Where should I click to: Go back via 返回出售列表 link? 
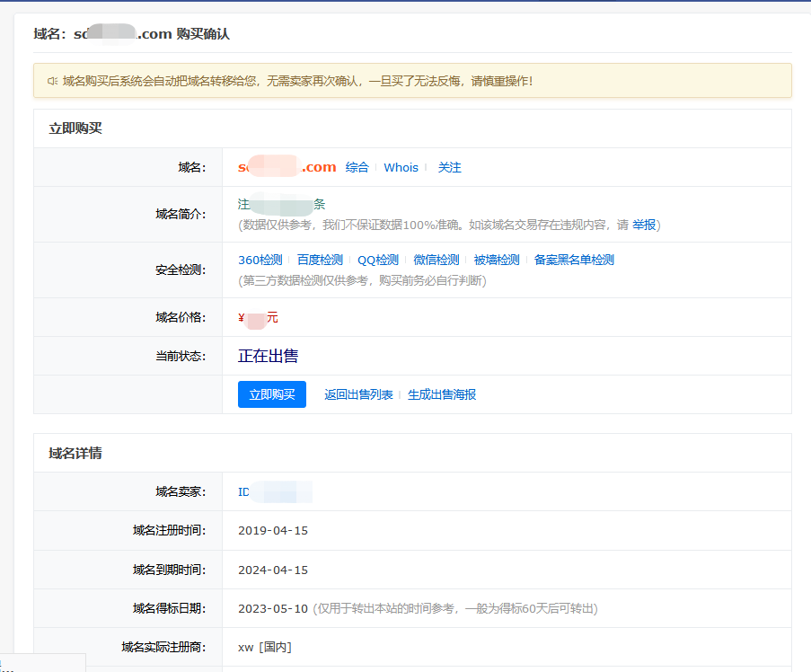[x=358, y=394]
